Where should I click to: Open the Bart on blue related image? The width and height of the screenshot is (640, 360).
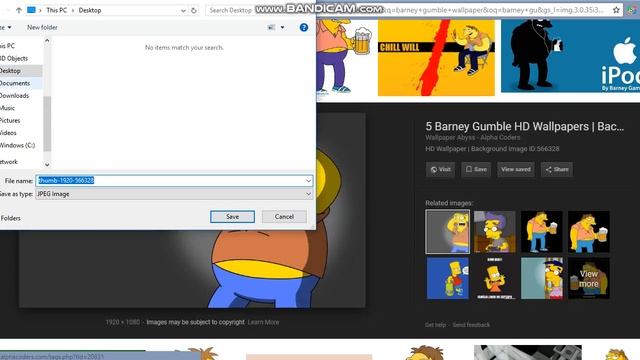click(448, 278)
